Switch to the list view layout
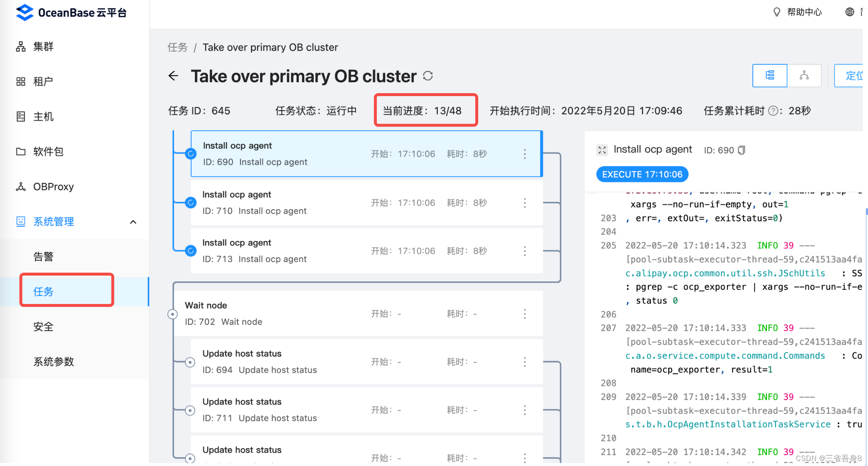The height and width of the screenshot is (466, 868). point(770,76)
